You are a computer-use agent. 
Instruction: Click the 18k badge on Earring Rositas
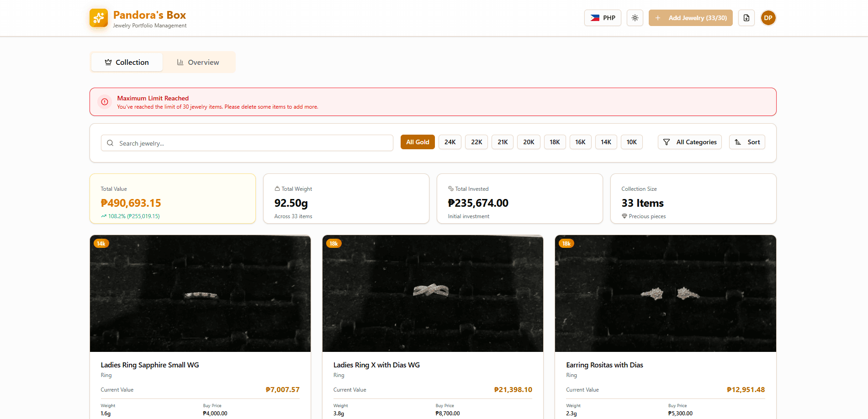[x=566, y=244]
